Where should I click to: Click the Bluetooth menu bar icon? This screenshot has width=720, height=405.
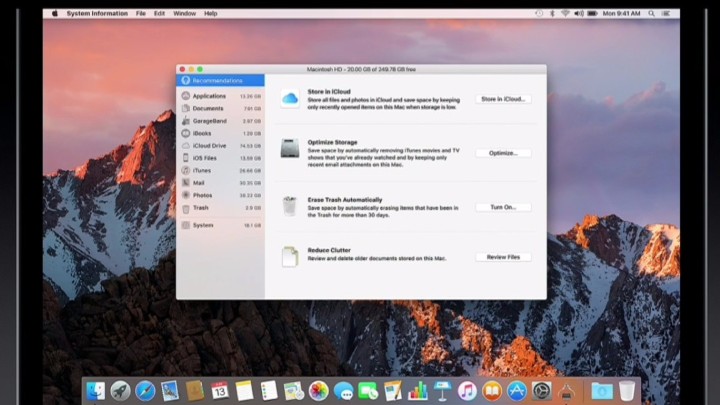click(x=552, y=13)
